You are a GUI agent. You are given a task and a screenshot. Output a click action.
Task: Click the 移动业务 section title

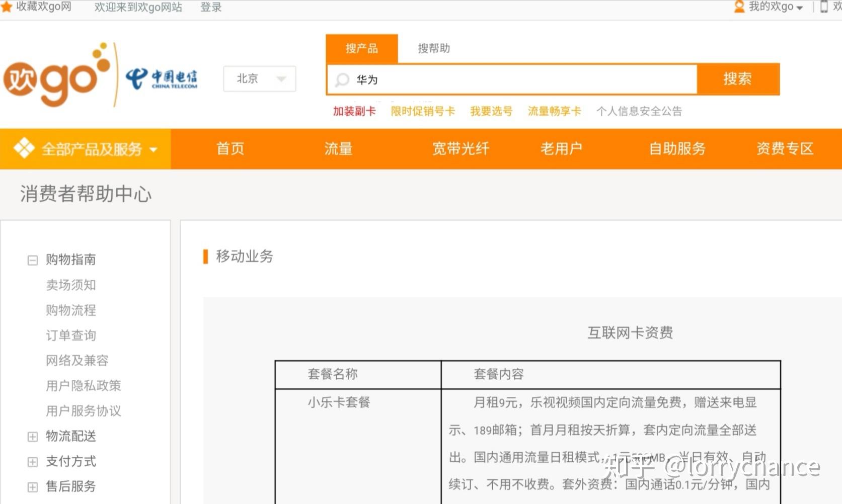[245, 256]
